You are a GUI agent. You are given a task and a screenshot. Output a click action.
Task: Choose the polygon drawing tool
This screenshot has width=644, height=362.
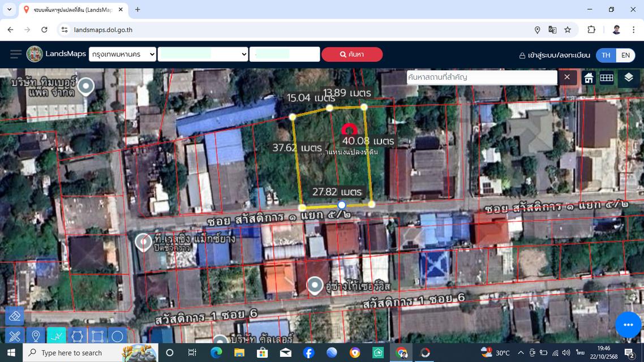77,337
